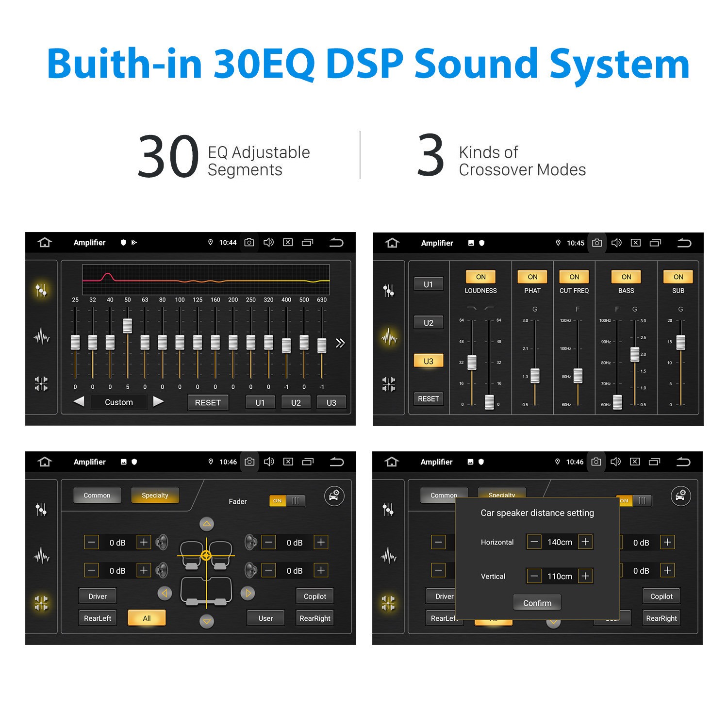Image resolution: width=728 pixels, height=728 pixels.
Task: Confirm the car speaker distance setting
Action: point(537,603)
